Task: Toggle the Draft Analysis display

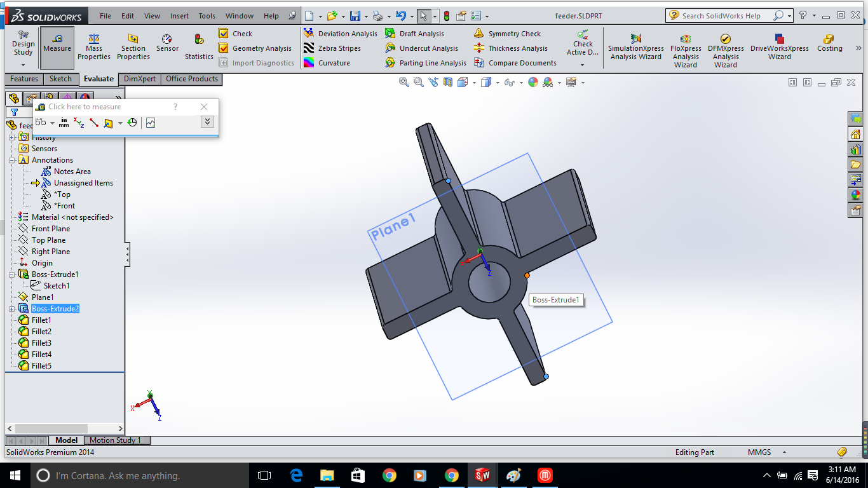Action: (414, 34)
